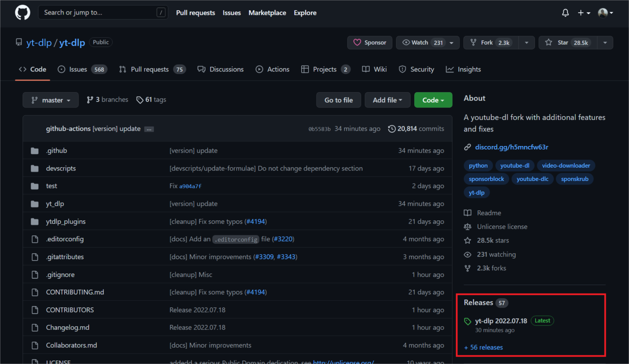Switch to the Pull requests tab with 75
Viewport: 629px width, 364px height.
pyautogui.click(x=152, y=69)
